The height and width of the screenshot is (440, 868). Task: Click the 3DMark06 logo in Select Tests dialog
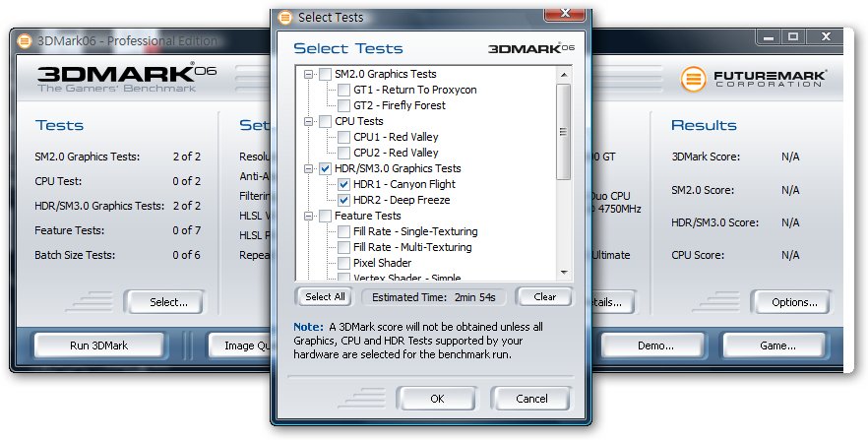tap(531, 47)
